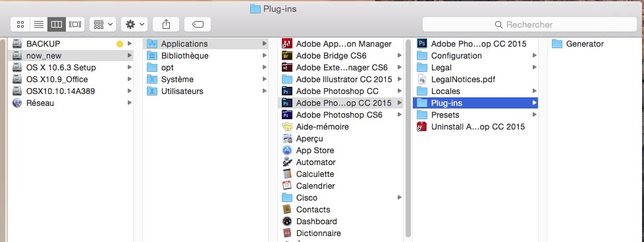
Task: Switch to column view mode
Action: click(x=57, y=24)
